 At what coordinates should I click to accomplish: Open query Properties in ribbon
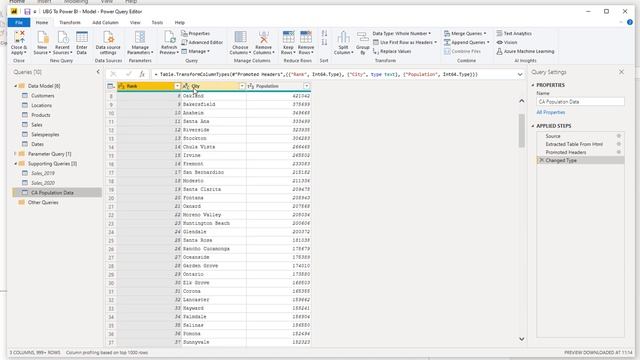click(x=196, y=33)
